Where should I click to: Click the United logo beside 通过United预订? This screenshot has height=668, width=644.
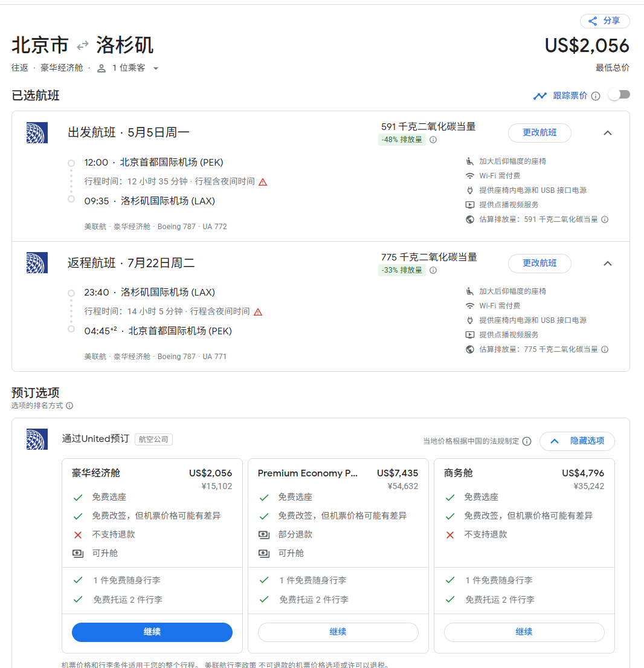pos(37,439)
